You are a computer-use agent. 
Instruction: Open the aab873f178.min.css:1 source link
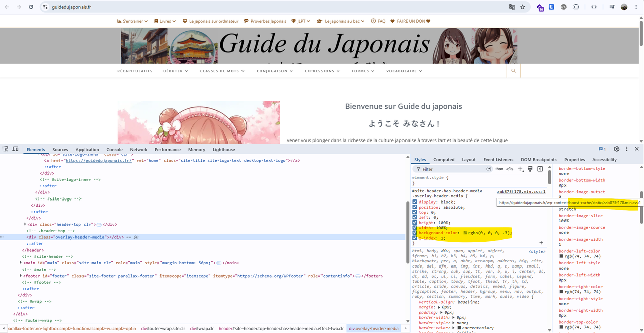[x=521, y=192]
